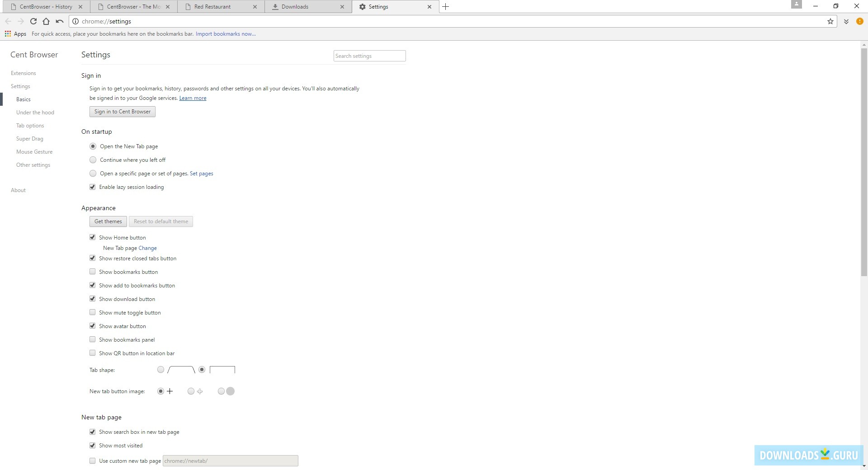Image resolution: width=868 pixels, height=470 pixels.
Task: Close the CentBrowser - History tab
Action: (x=80, y=7)
